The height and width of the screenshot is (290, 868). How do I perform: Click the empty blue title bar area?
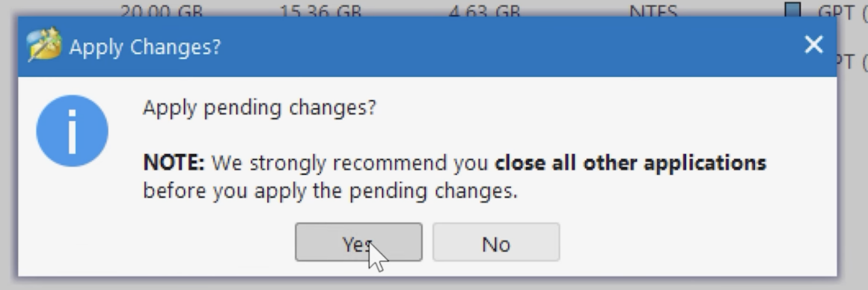(510, 46)
